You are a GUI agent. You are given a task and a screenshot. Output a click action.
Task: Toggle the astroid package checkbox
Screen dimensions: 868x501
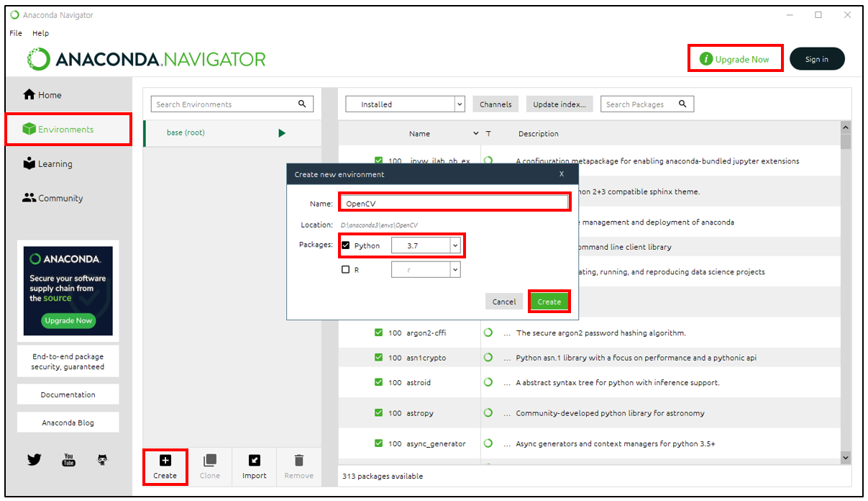coord(378,382)
